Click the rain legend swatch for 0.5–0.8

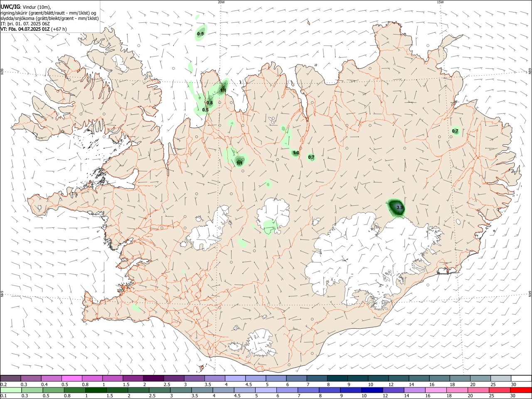53,390
